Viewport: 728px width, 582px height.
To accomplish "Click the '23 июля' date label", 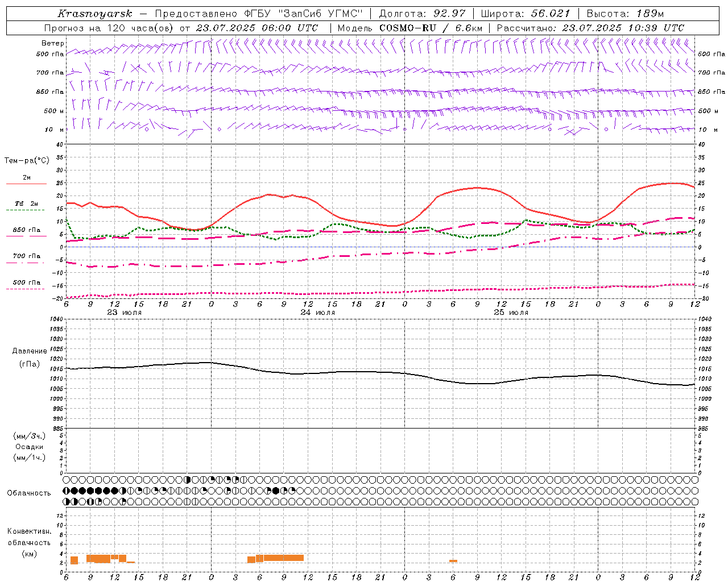I will (x=125, y=313).
